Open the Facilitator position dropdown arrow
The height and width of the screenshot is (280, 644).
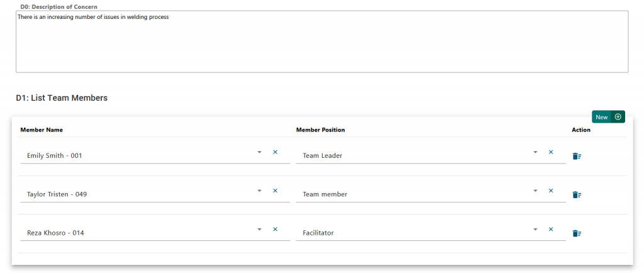pyautogui.click(x=535, y=229)
